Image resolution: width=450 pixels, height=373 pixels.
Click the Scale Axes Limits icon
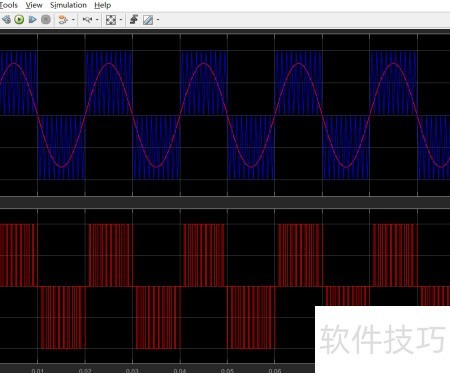coord(111,20)
